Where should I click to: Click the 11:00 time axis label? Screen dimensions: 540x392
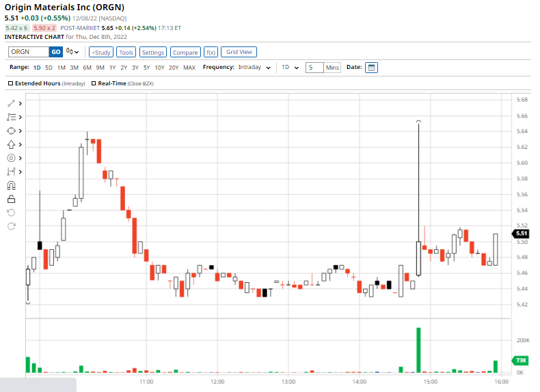click(x=146, y=382)
